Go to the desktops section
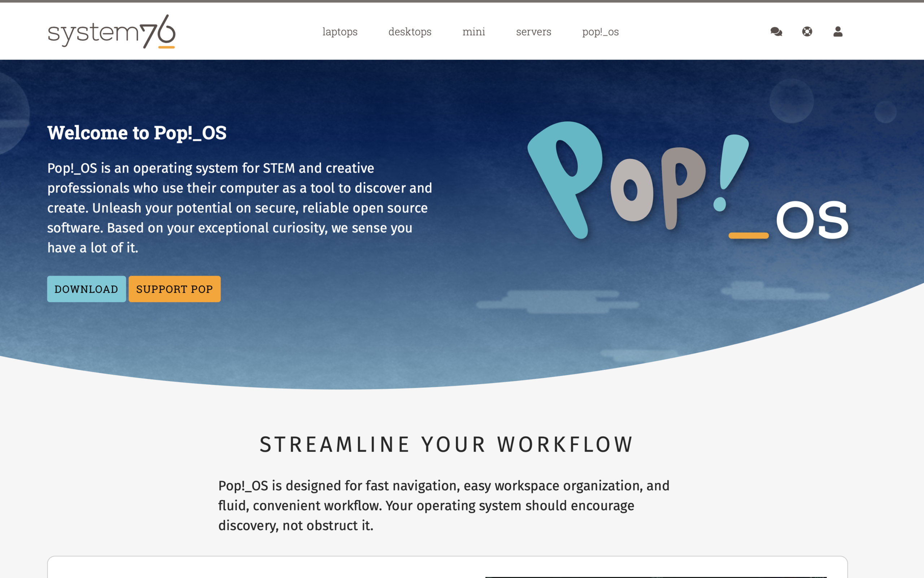The width and height of the screenshot is (924, 578). [x=410, y=32]
